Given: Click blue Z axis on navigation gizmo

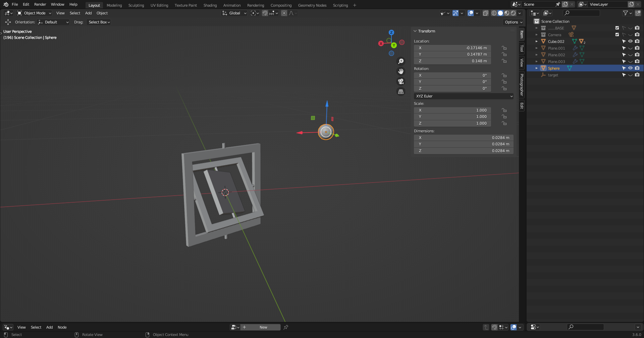Looking at the screenshot, I should 391,32.
